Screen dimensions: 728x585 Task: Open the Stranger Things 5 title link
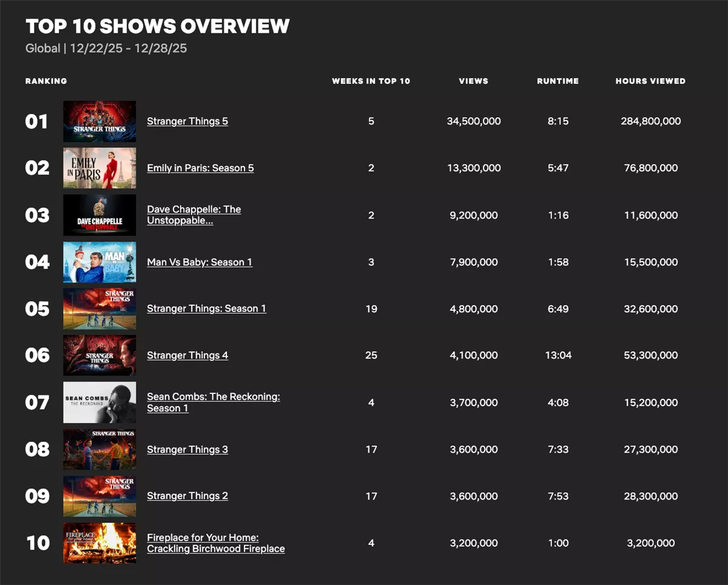coord(187,121)
